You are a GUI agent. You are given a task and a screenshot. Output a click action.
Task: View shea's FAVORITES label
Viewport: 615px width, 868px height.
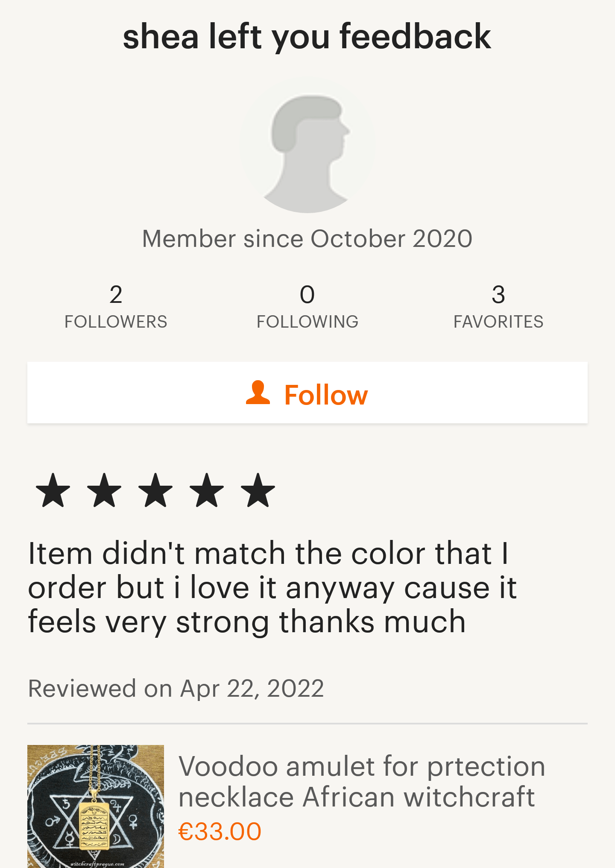[498, 322]
